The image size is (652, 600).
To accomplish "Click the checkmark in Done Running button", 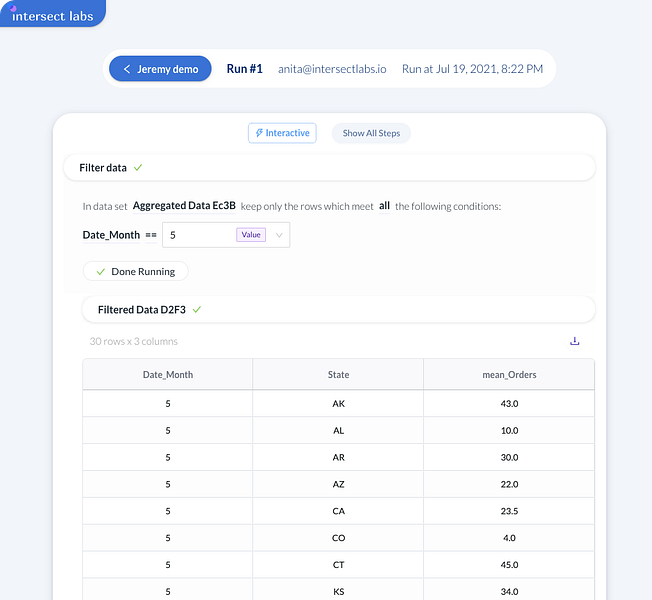I will (100, 271).
